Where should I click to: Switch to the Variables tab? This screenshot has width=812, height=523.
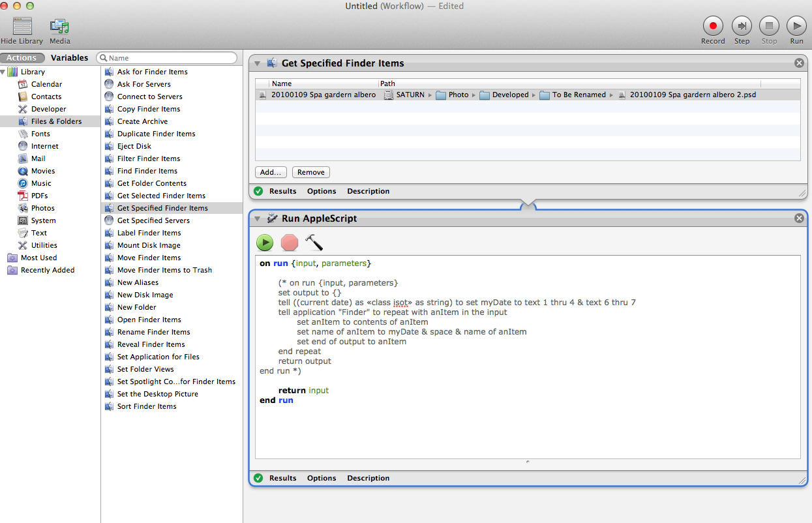point(69,58)
